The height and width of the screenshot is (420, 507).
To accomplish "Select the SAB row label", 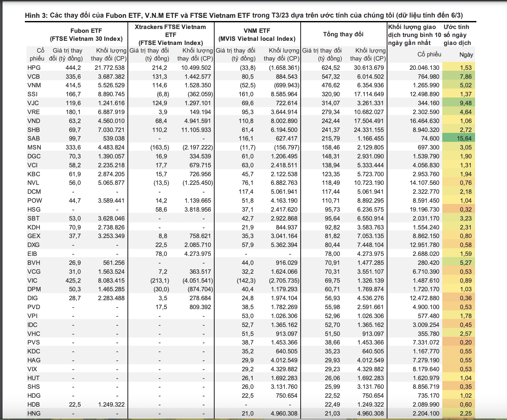I will 33,138.
